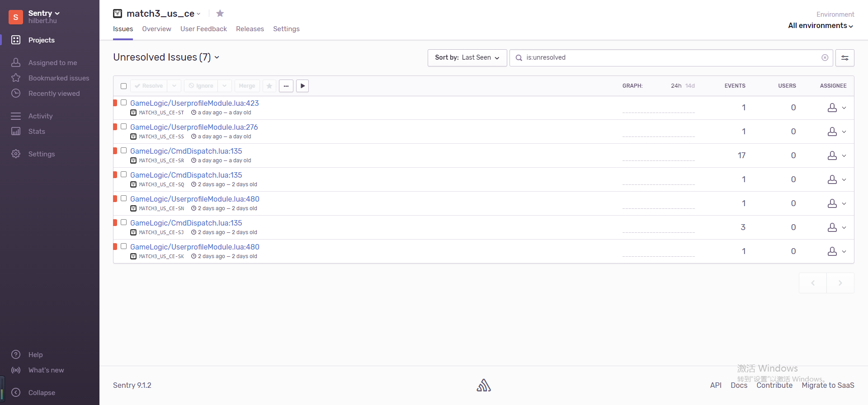Image resolution: width=868 pixels, height=405 pixels.
Task: Assign MATCH3_US_CE-SK issue via person icon
Action: point(832,251)
